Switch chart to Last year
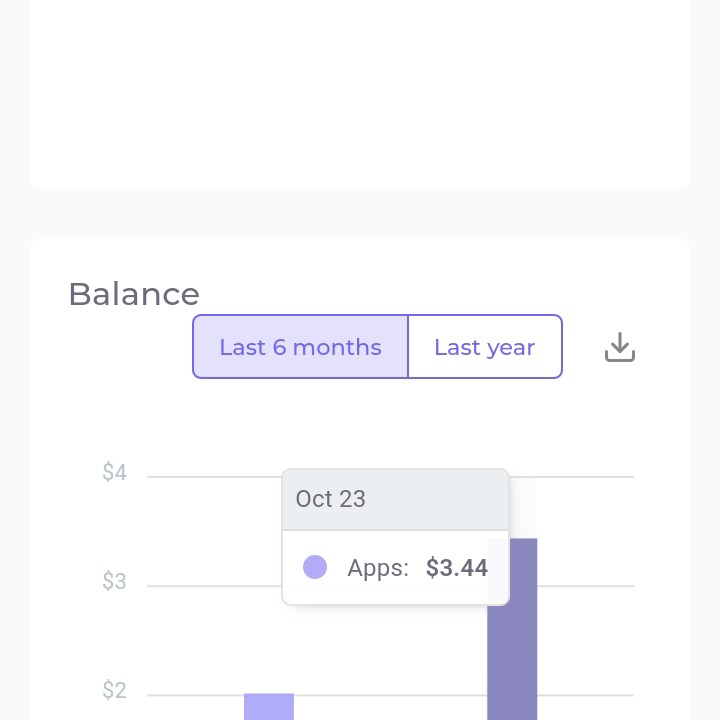Screen dimensions: 720x720 (x=485, y=347)
